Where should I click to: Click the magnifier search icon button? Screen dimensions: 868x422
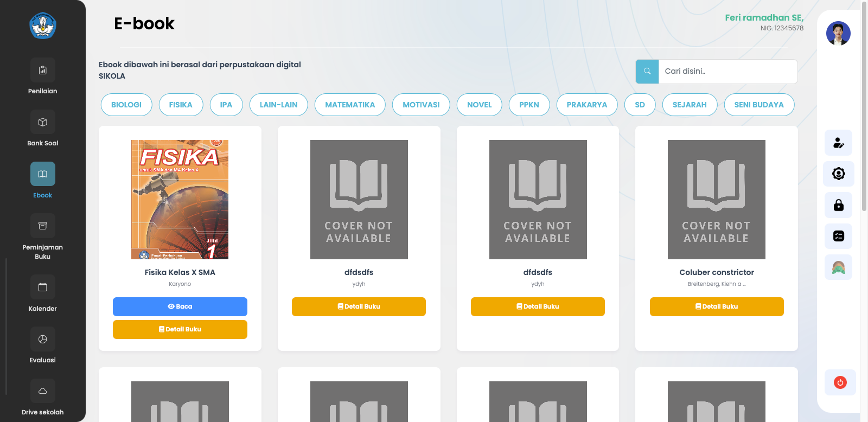(x=647, y=72)
